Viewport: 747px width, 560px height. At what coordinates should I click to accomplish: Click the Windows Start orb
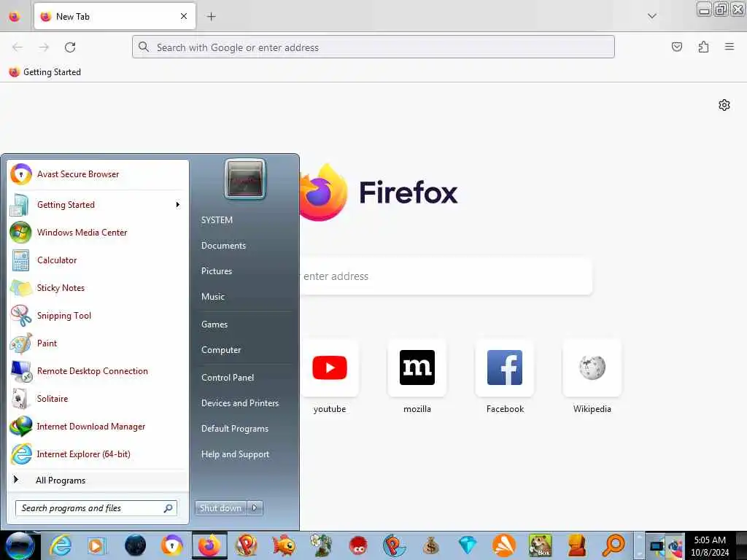pyautogui.click(x=20, y=545)
